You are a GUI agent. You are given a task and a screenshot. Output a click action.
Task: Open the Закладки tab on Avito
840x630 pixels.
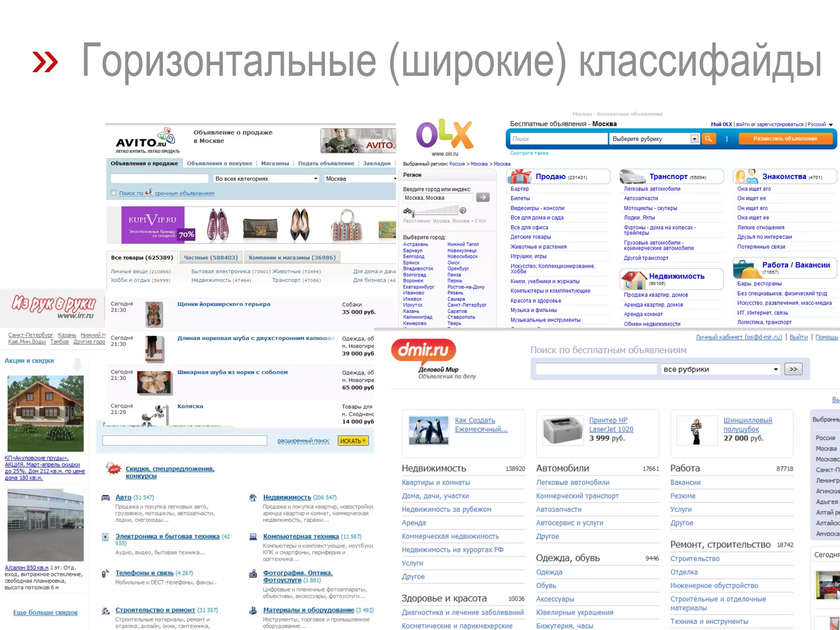pos(377,163)
